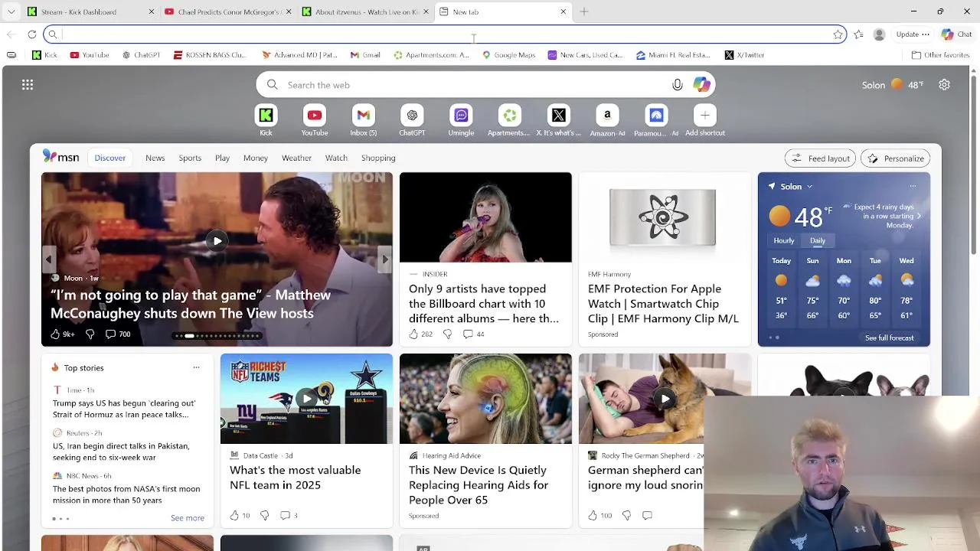Select the Sports feed tab
This screenshot has width=980, height=551.
(190, 158)
